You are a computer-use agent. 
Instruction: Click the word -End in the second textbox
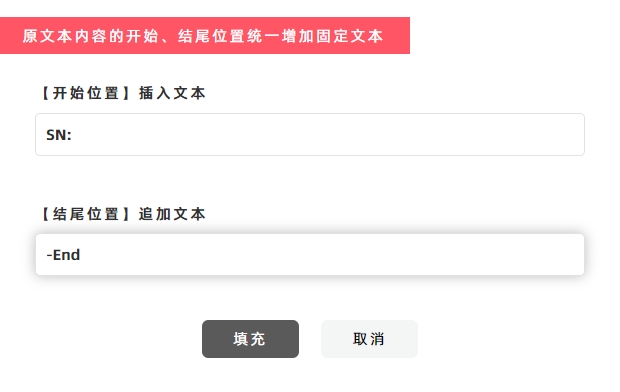[x=63, y=255]
